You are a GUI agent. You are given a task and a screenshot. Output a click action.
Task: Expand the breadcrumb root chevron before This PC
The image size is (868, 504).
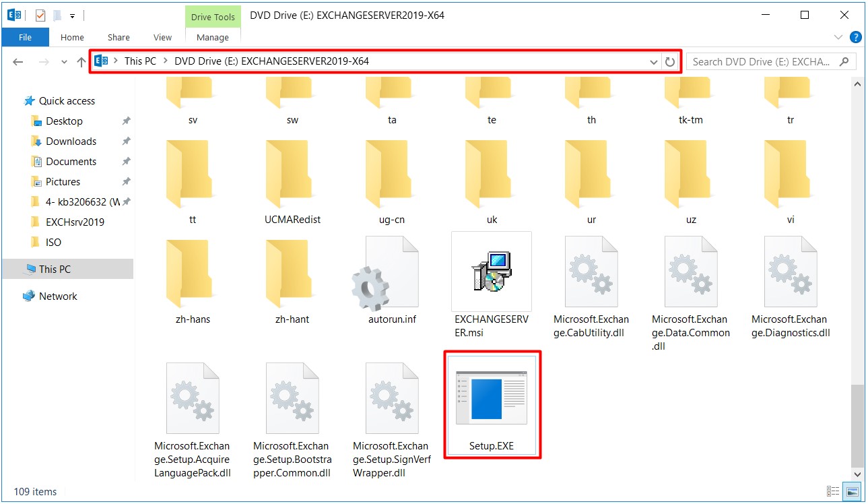tap(115, 61)
